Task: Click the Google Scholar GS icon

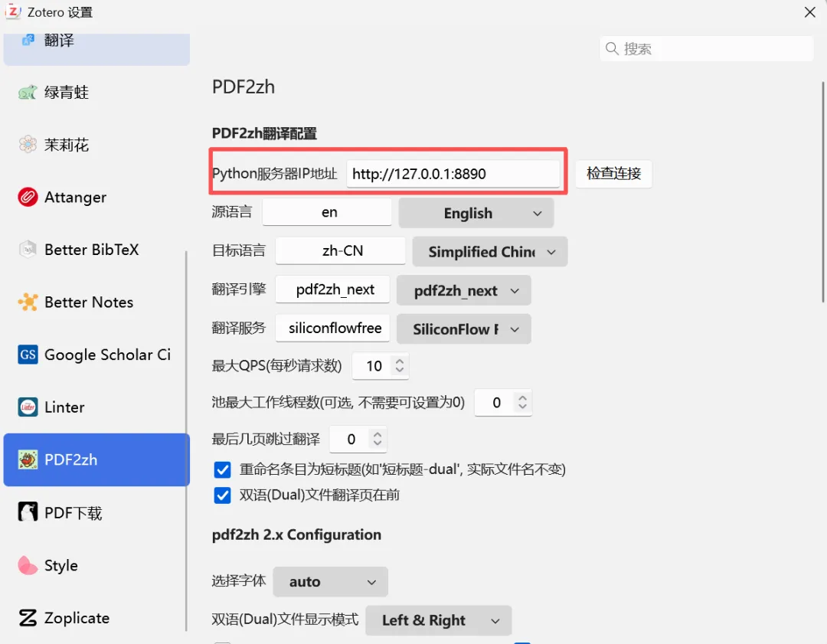Action: pos(28,355)
